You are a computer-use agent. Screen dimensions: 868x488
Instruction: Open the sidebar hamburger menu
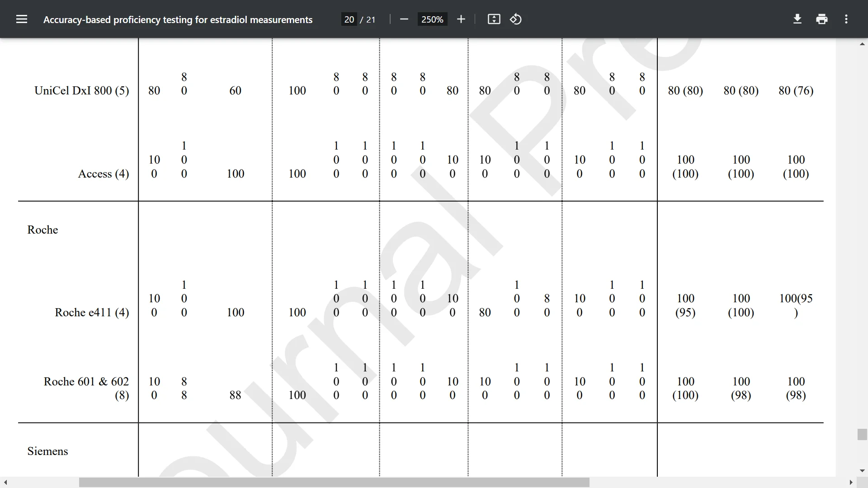22,19
